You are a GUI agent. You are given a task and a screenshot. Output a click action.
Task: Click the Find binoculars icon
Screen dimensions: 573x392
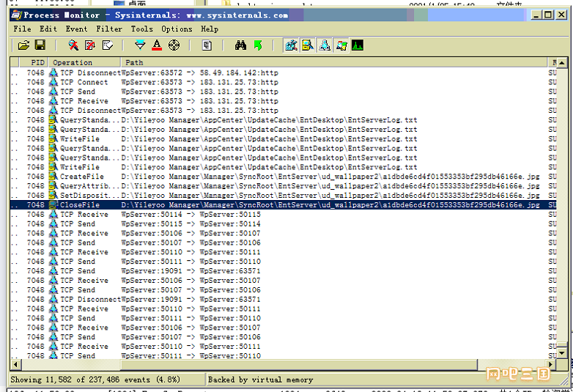point(240,45)
